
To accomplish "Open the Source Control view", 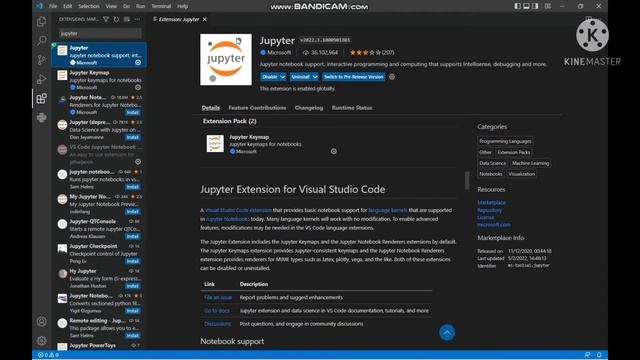I will (x=42, y=60).
